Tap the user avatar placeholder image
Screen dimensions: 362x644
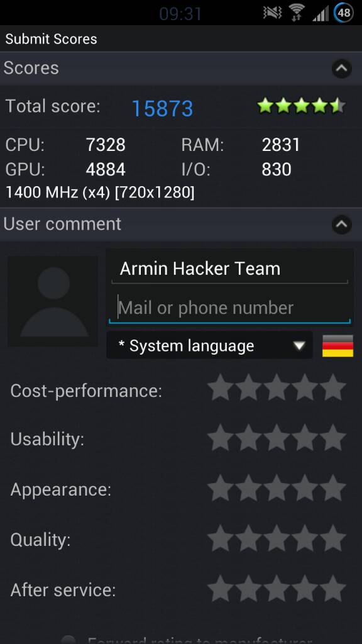click(53, 301)
